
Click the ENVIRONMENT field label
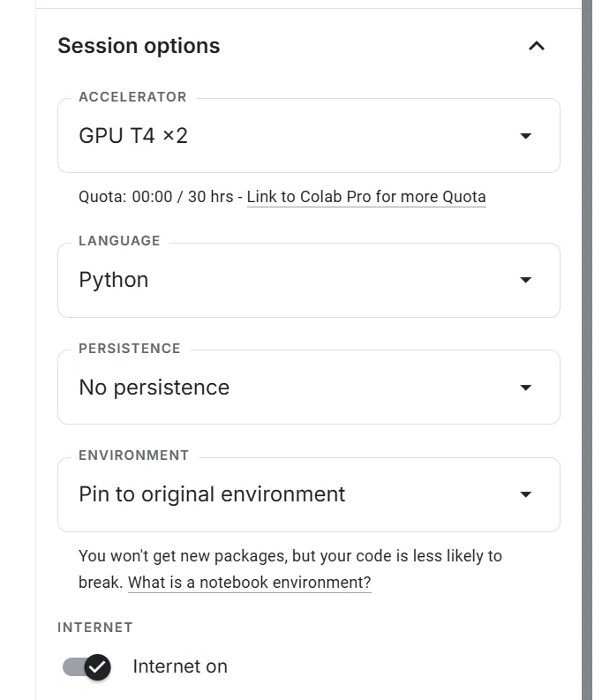point(134,455)
